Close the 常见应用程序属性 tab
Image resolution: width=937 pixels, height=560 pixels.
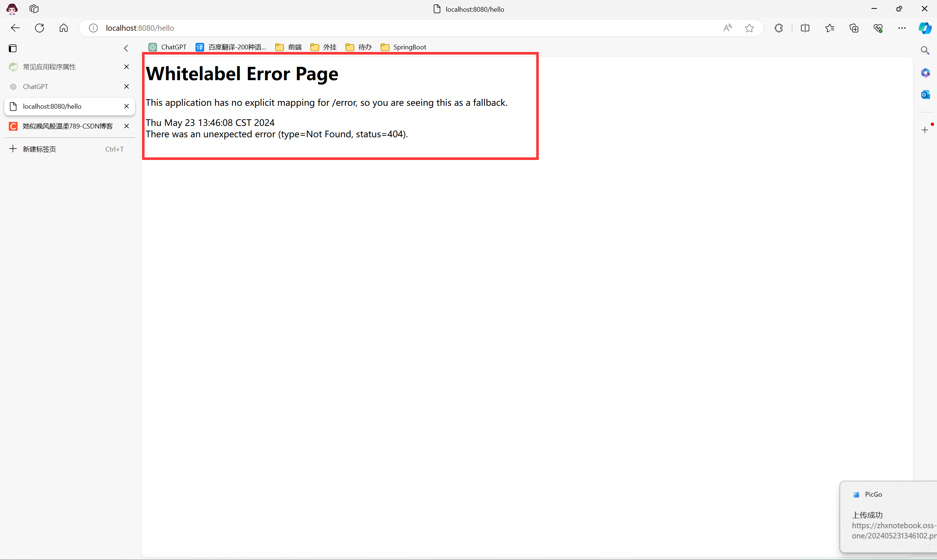click(x=126, y=67)
